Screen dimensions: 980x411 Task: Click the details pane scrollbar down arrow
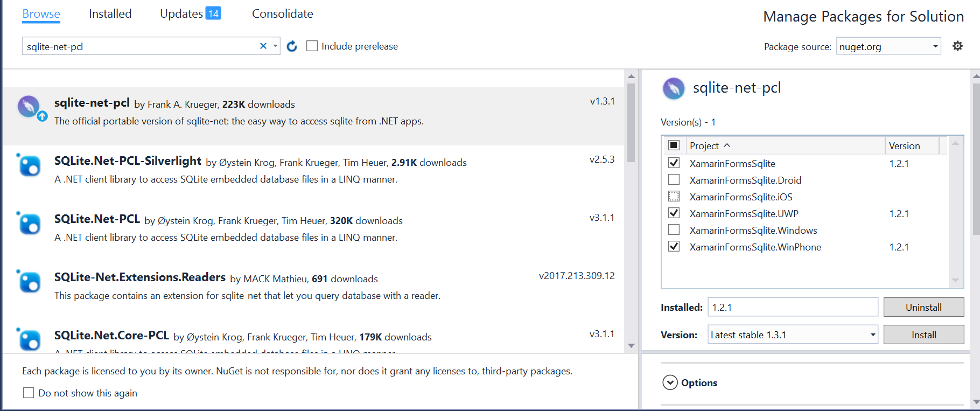pos(976,402)
